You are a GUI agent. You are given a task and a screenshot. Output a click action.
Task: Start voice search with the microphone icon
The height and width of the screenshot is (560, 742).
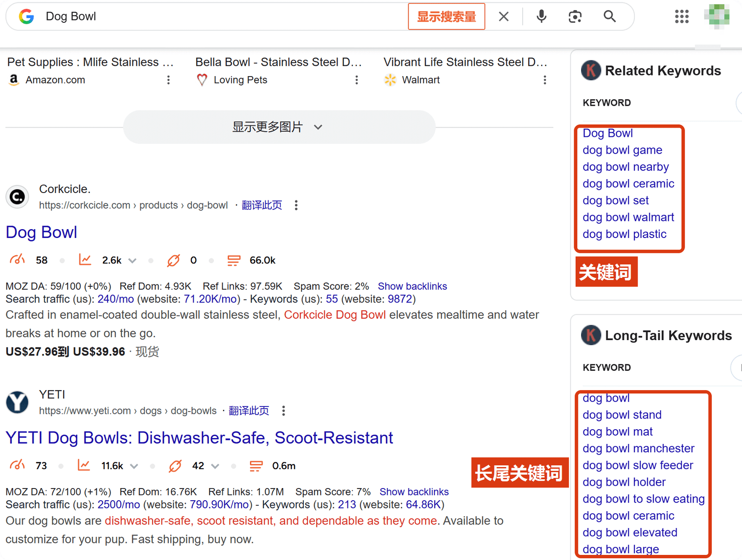541,17
